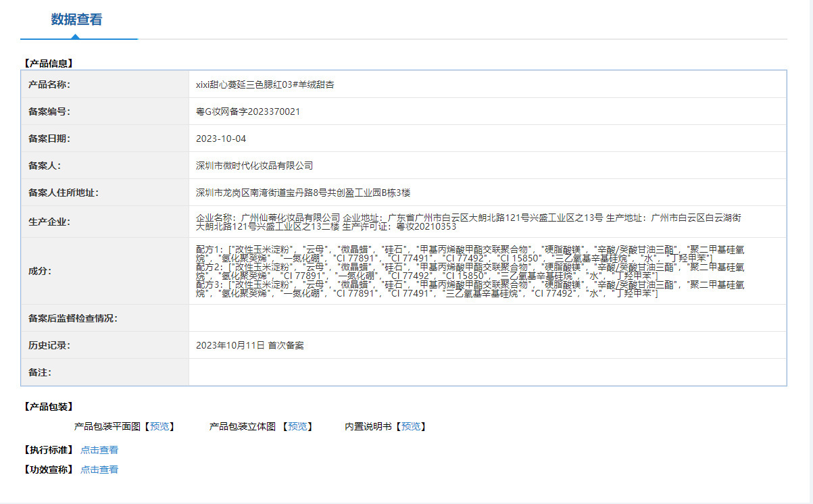Click the 成分 row label

(40, 271)
